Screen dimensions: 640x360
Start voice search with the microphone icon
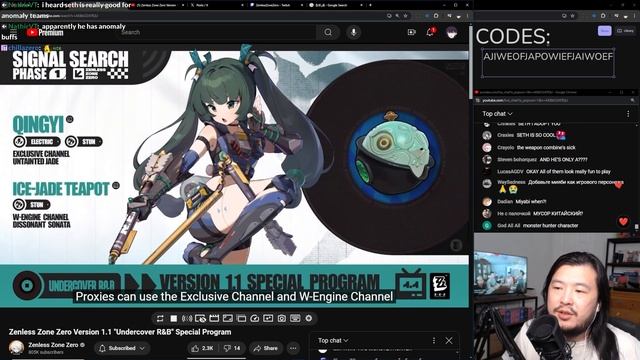pos(353,32)
